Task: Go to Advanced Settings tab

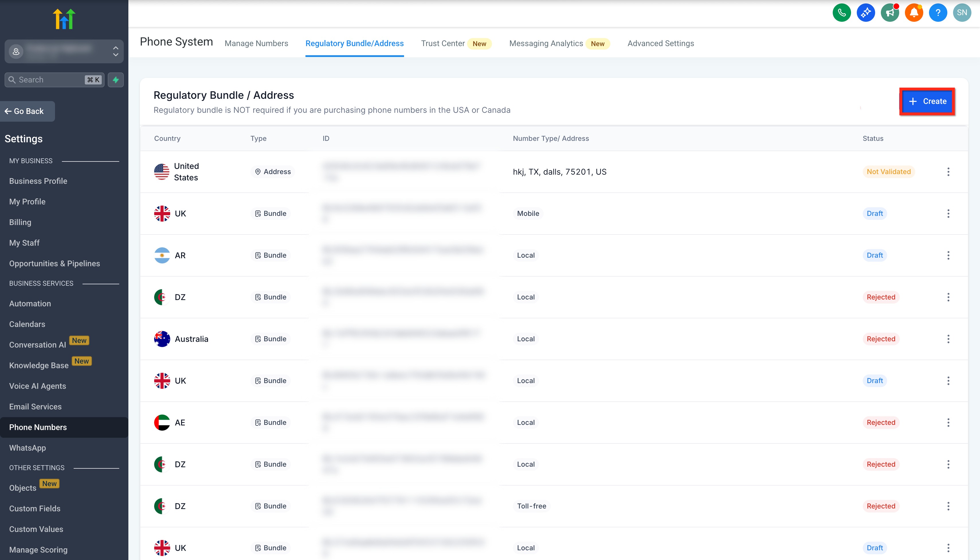Action: coord(660,44)
